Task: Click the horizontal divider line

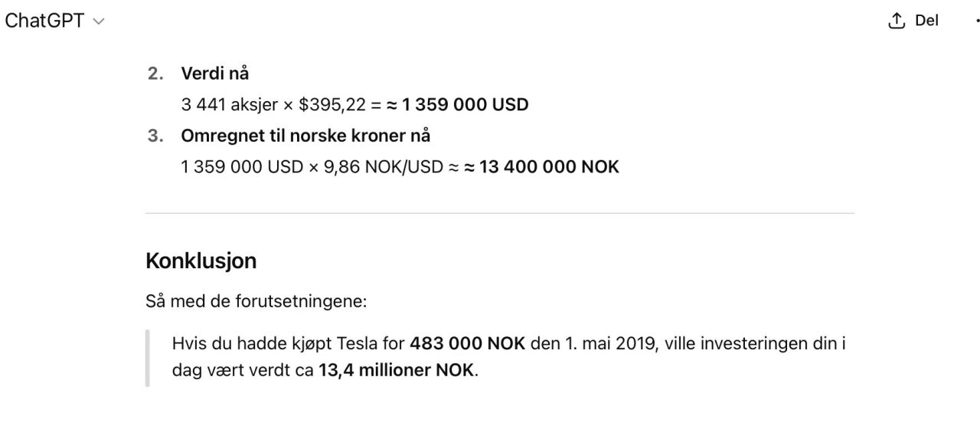Action: tap(499, 213)
